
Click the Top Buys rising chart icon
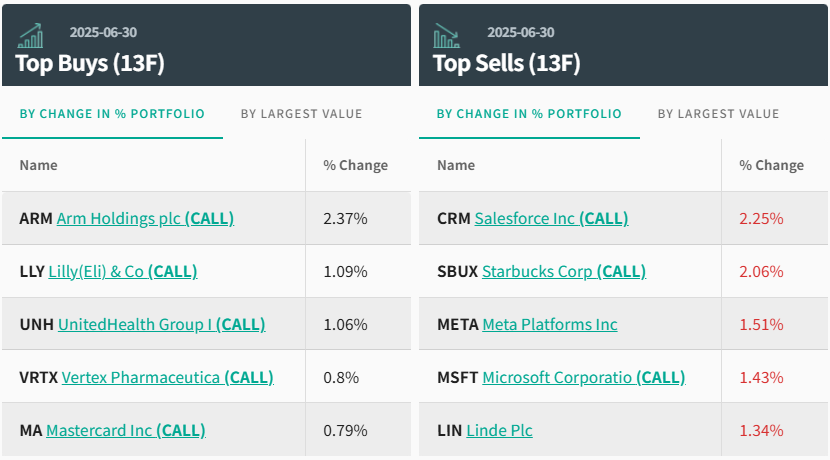pyautogui.click(x=31, y=36)
